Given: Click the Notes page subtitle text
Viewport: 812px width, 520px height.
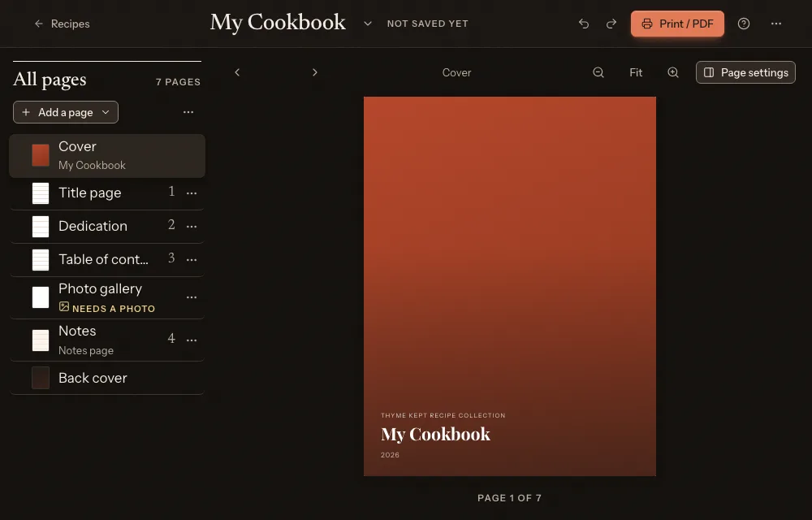Looking at the screenshot, I should click(x=86, y=351).
